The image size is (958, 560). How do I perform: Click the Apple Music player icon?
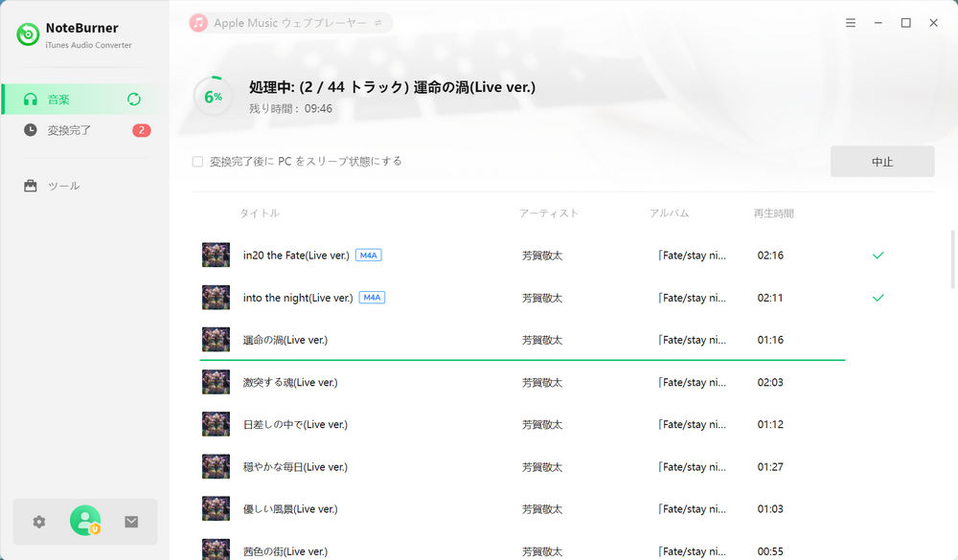(198, 22)
